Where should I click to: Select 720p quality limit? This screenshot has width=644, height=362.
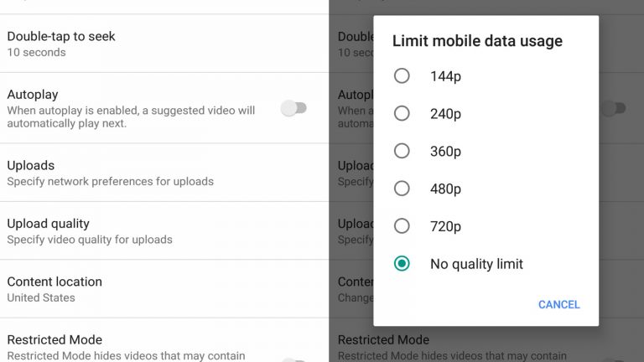point(402,226)
